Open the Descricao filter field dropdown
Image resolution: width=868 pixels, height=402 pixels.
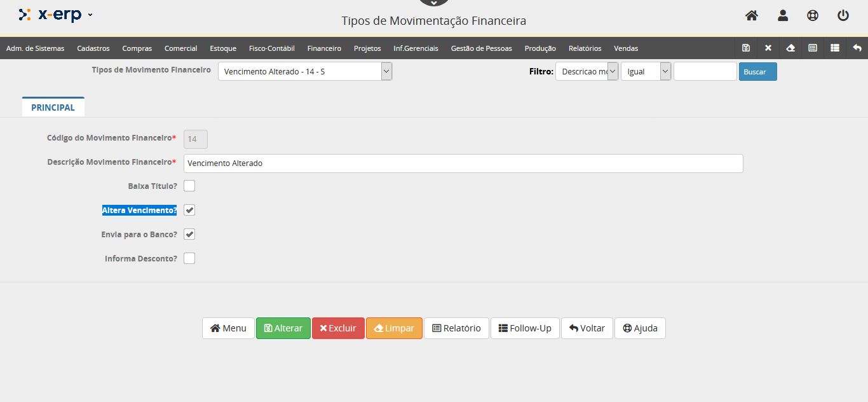pyautogui.click(x=587, y=71)
